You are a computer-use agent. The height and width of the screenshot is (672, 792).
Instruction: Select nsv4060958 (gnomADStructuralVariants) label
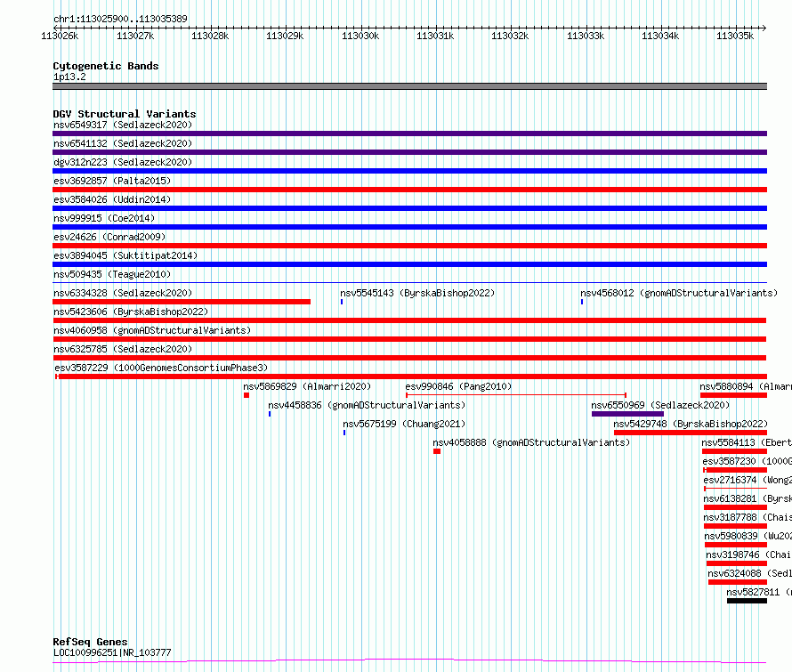[x=152, y=330]
